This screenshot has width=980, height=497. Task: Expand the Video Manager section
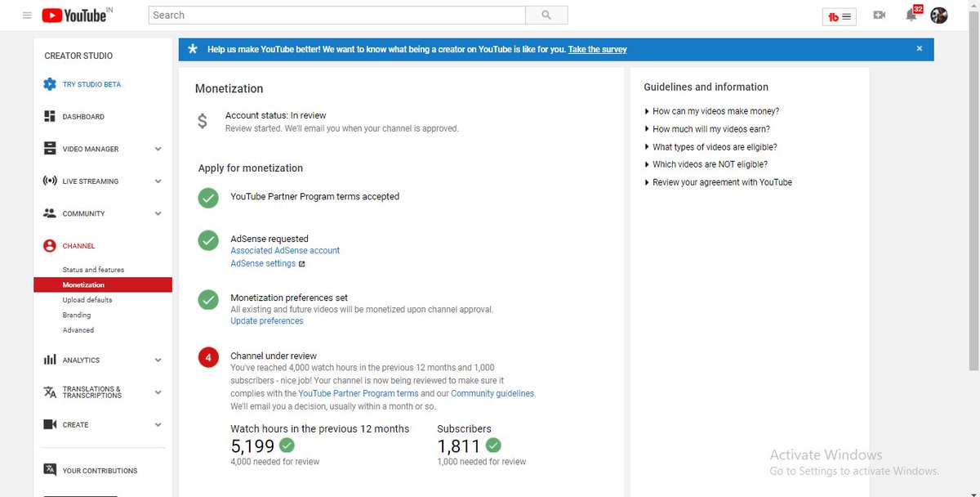[x=158, y=149]
